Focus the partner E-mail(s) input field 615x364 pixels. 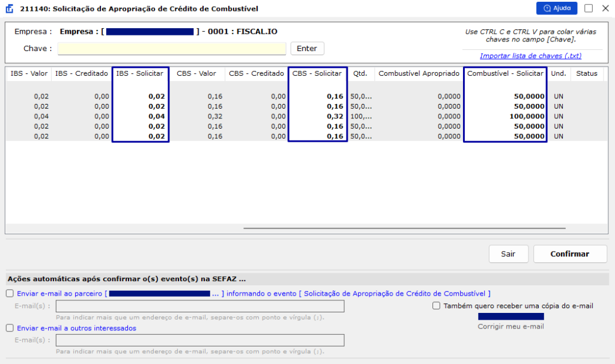pos(200,306)
